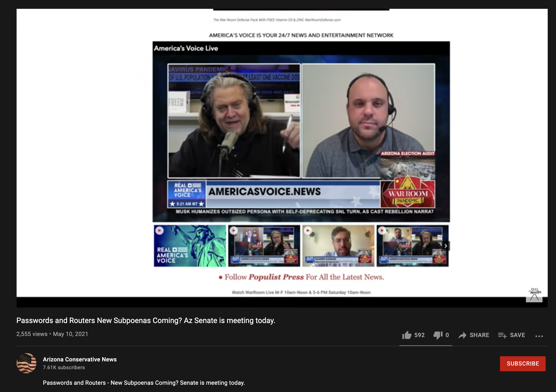
Task: Click the SUBSCRIBE button
Action: click(523, 363)
